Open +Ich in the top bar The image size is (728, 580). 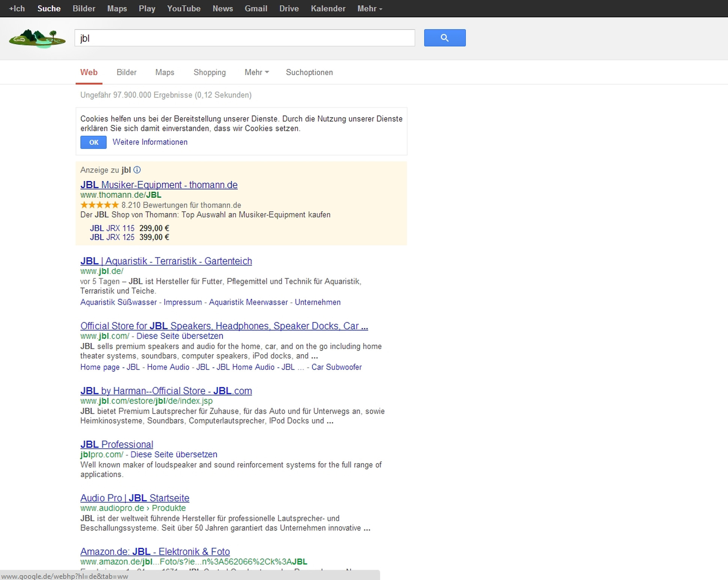pos(17,8)
